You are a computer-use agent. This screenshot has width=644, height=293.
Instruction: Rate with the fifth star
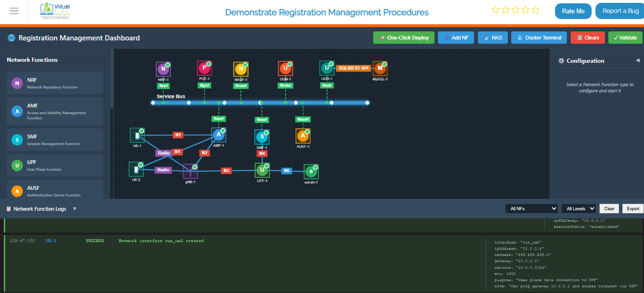click(x=535, y=10)
